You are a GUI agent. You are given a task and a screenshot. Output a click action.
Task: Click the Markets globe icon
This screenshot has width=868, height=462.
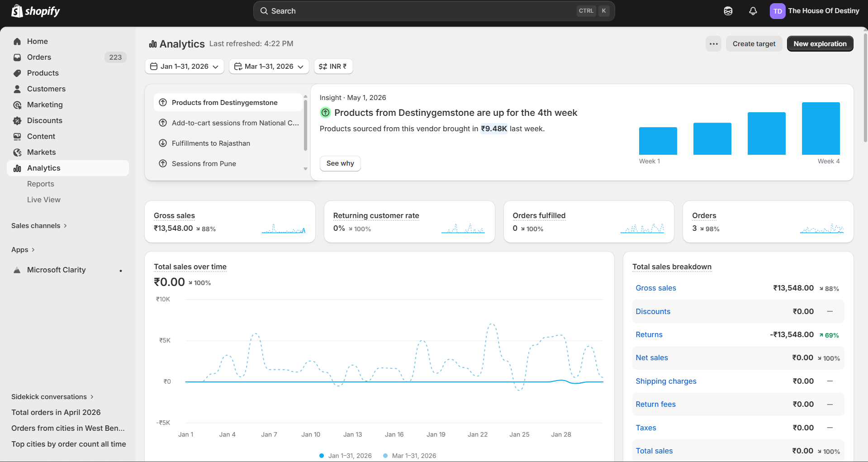coord(17,152)
